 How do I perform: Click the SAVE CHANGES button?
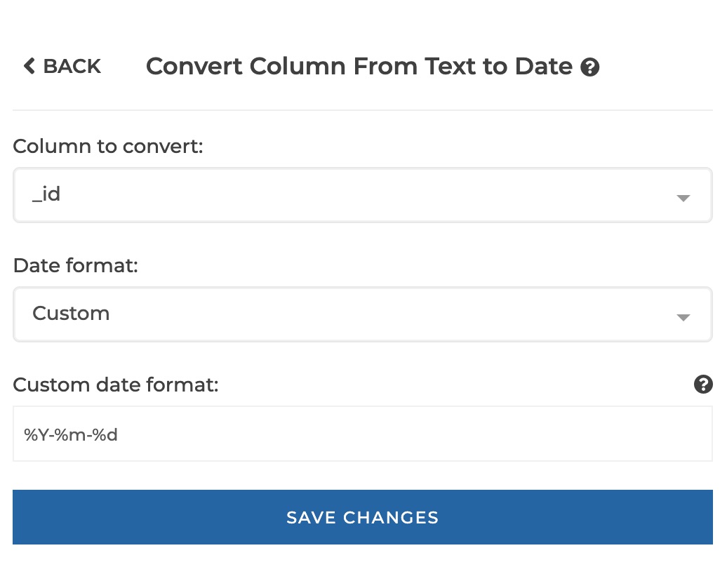point(362,517)
